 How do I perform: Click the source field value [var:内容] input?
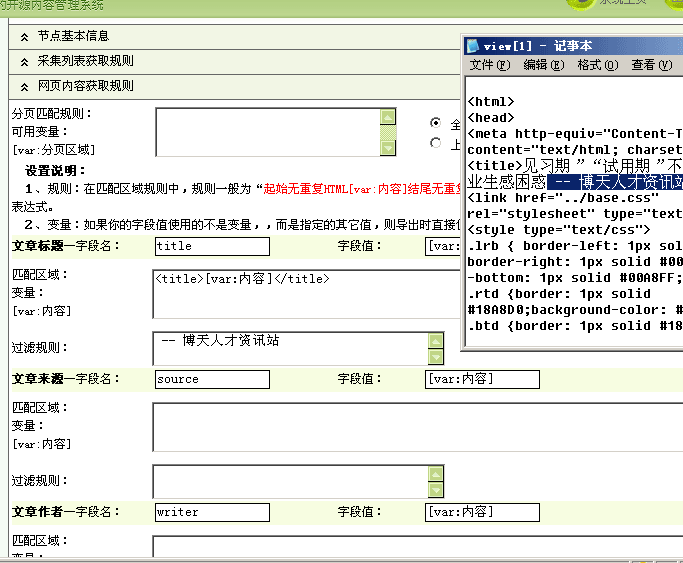click(x=481, y=379)
